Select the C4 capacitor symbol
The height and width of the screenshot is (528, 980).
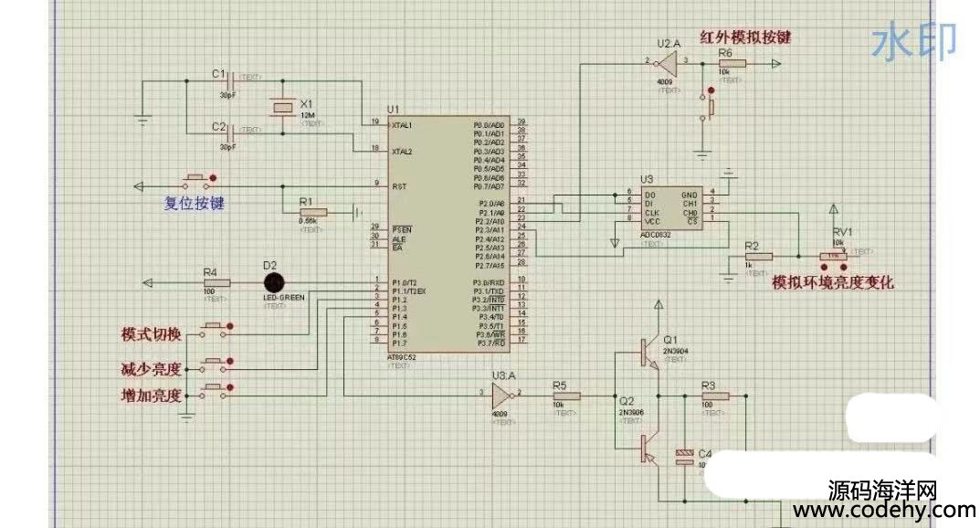(682, 457)
